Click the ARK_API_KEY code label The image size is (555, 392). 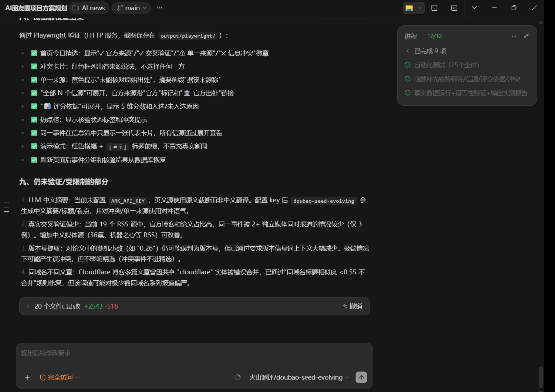pos(128,201)
